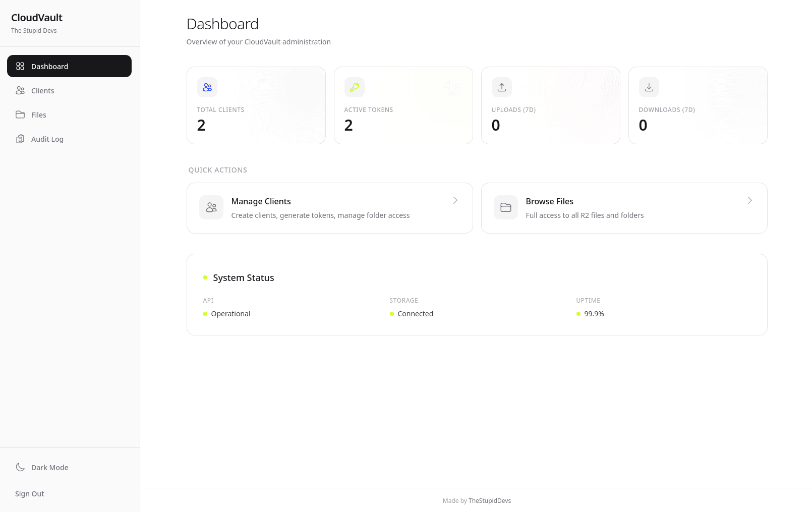Click the 'QUICK ACTIONS' section label
812x512 pixels.
pyautogui.click(x=218, y=170)
